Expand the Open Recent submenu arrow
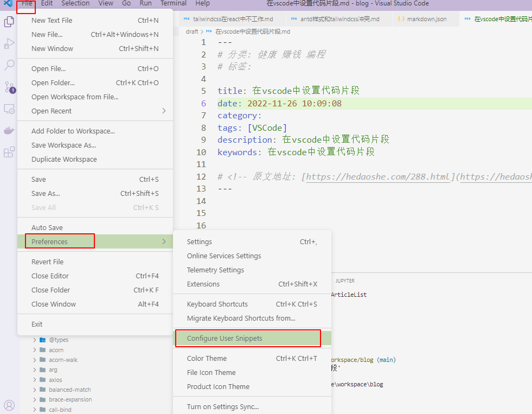 click(164, 111)
